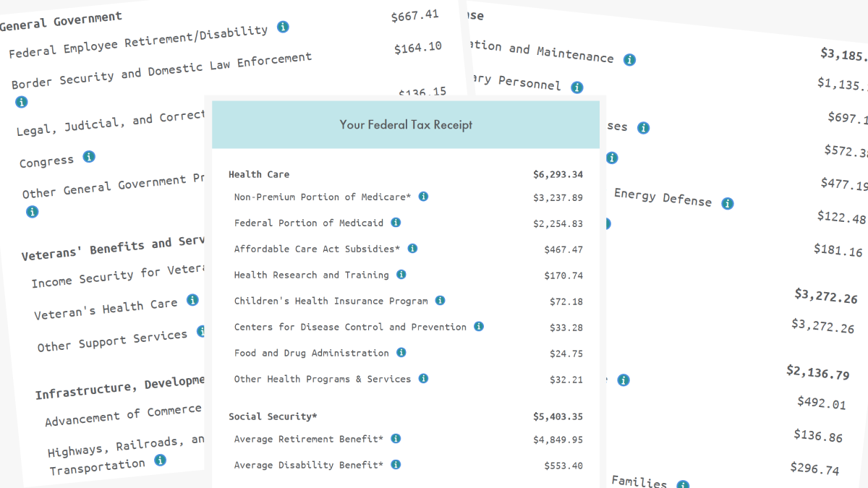Click info icon by Federal Employee Retirement/Disability
Image resolution: width=868 pixels, height=488 pixels.
click(x=283, y=27)
